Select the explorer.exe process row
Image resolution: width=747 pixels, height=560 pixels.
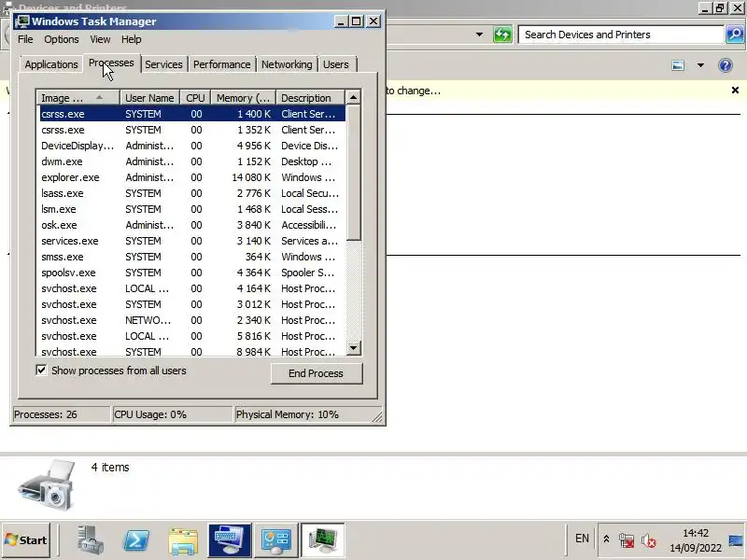pos(192,177)
